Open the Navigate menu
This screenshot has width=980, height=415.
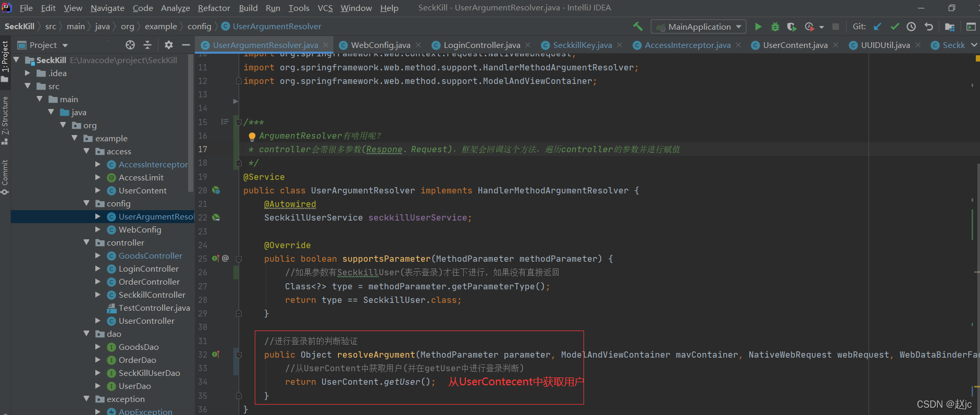(107, 8)
